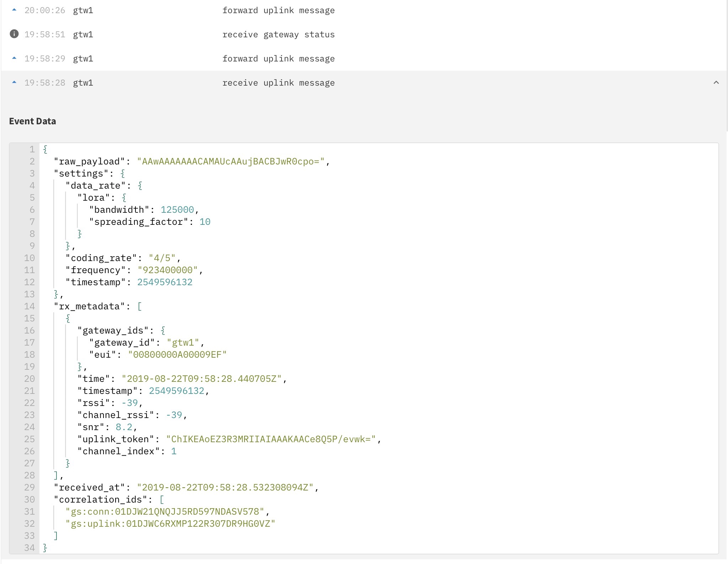
Task: Click the frequency value 923400000
Action: (167, 270)
